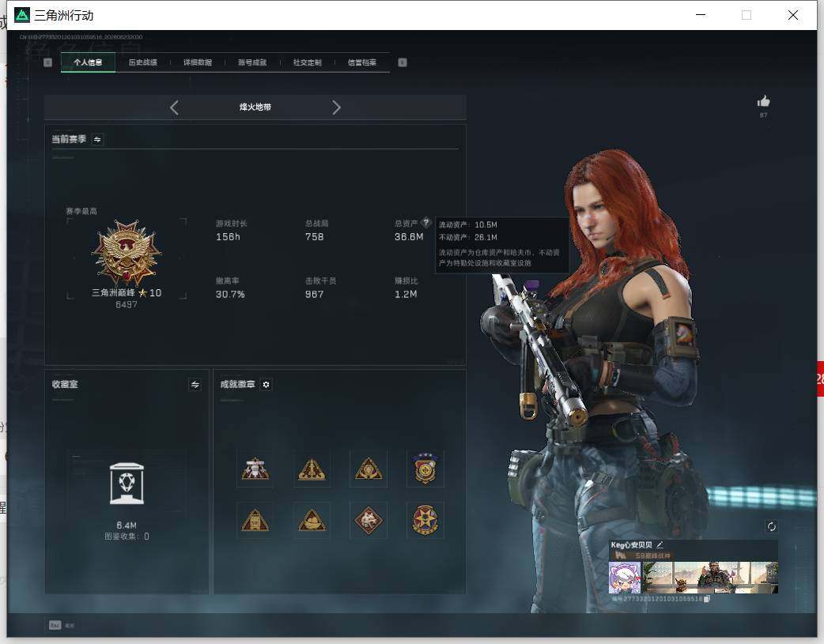The image size is (824, 644).
Task: Click the player avatar thumbnail
Action: tap(625, 578)
